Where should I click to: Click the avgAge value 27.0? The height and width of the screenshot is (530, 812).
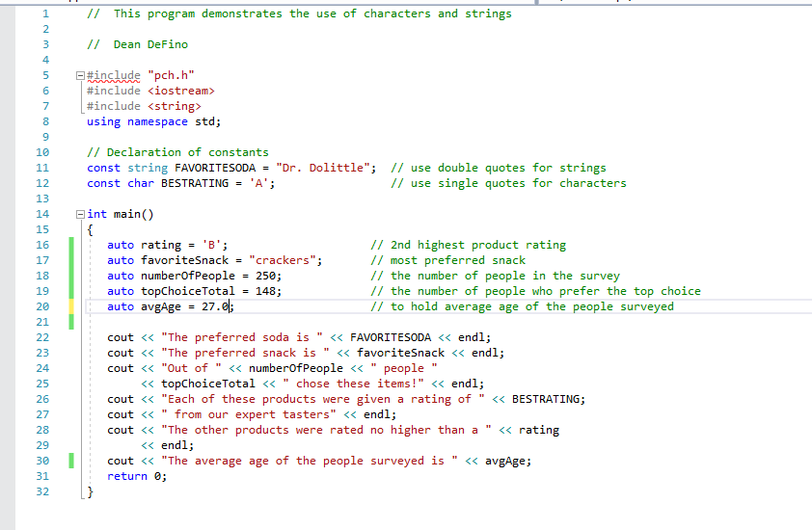[215, 307]
